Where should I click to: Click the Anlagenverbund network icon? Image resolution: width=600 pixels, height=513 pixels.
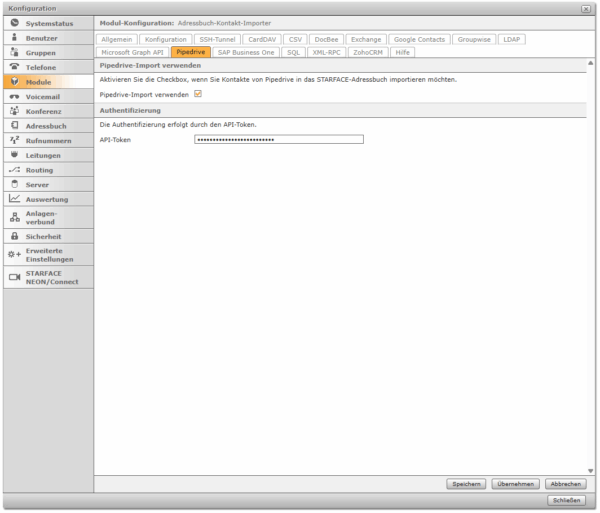(15, 217)
